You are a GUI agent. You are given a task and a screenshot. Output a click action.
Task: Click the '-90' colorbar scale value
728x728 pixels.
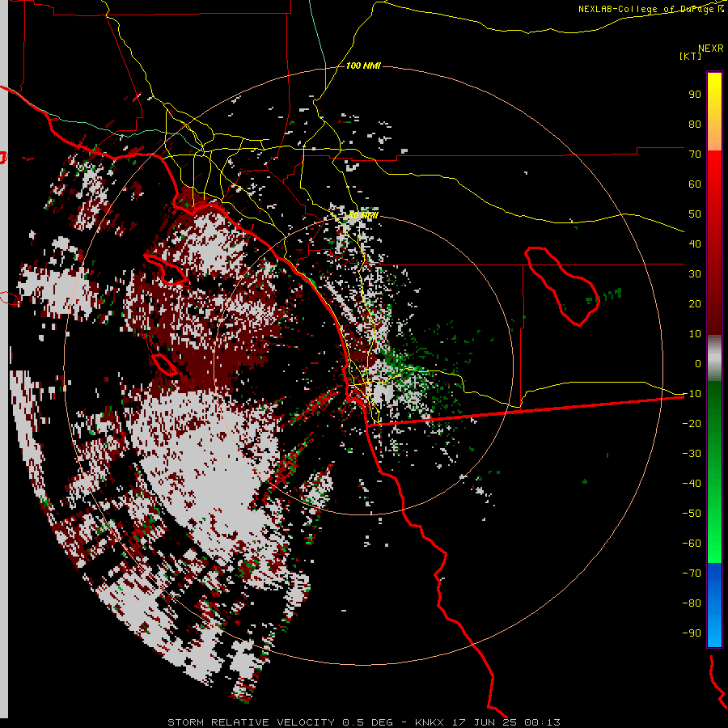[x=692, y=633]
